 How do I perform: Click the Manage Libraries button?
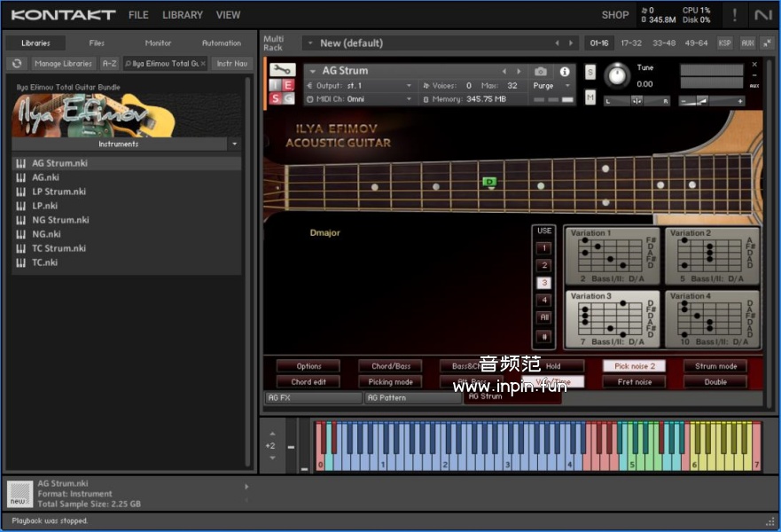63,64
